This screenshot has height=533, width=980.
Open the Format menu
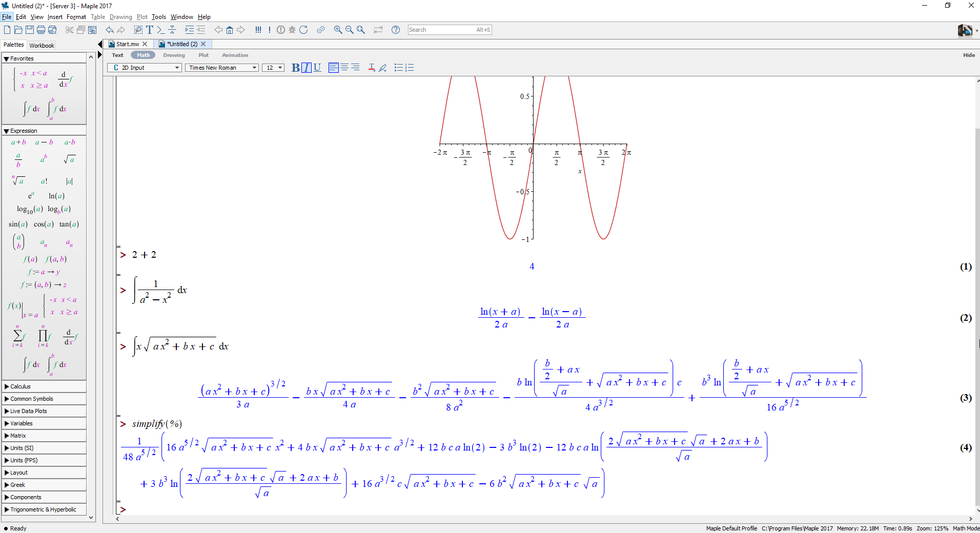pyautogui.click(x=76, y=17)
